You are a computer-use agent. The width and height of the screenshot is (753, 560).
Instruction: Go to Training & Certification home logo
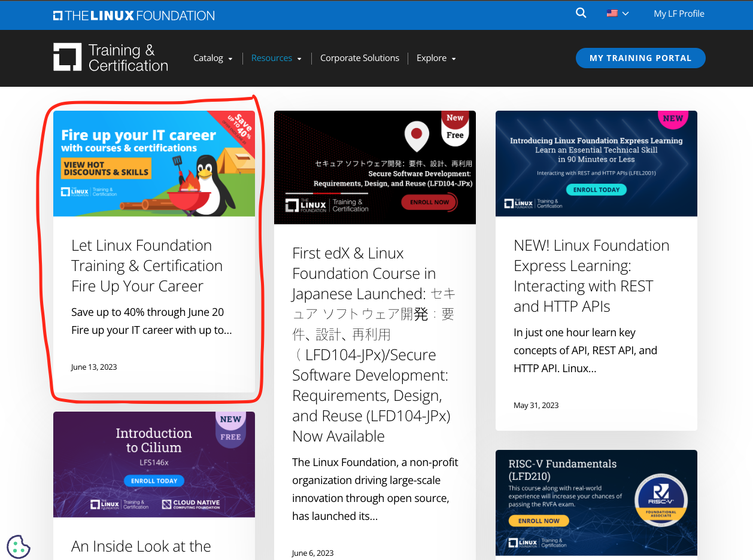[x=111, y=57]
